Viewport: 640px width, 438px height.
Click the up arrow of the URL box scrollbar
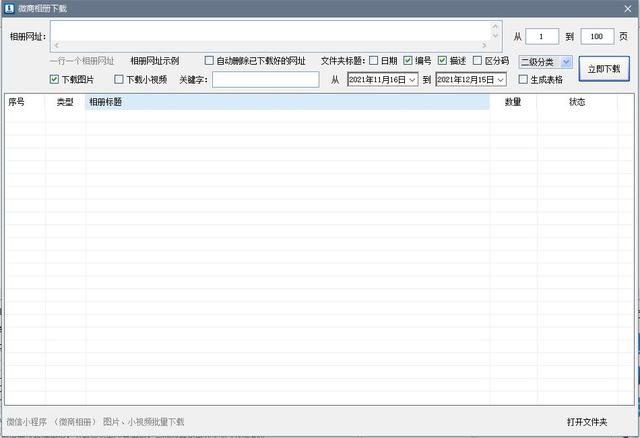click(x=496, y=27)
